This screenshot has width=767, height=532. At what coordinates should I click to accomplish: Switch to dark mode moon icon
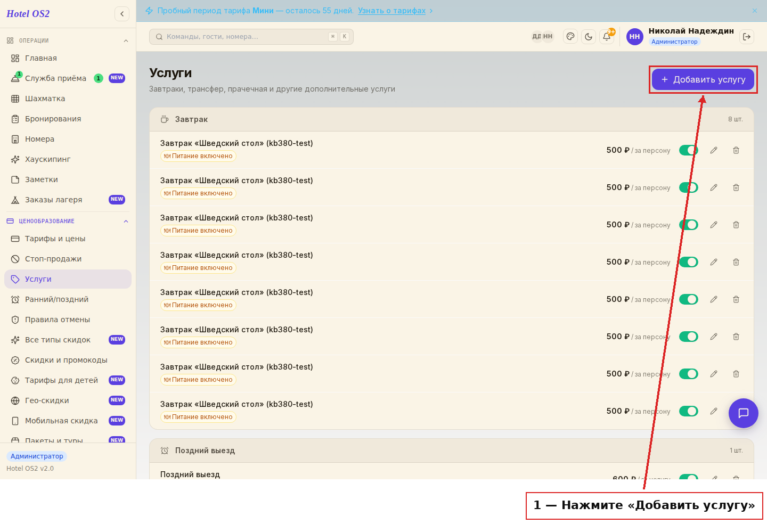coord(589,37)
